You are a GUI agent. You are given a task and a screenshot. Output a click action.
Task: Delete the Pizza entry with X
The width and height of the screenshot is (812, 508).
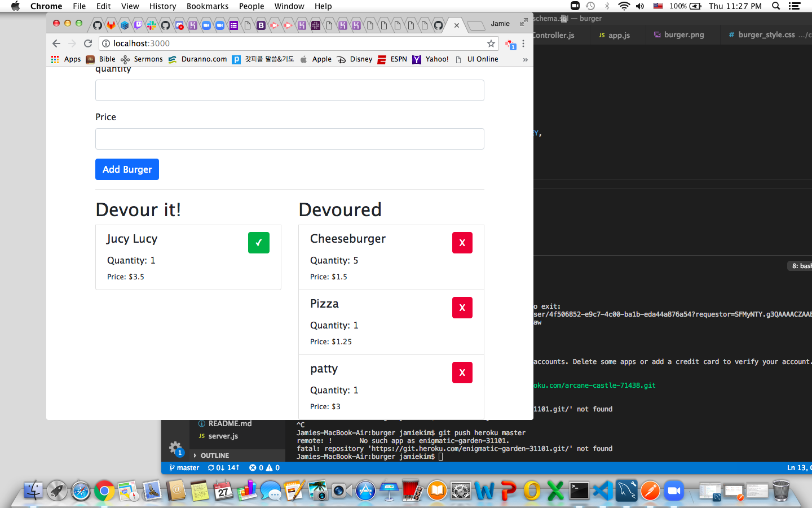point(462,308)
